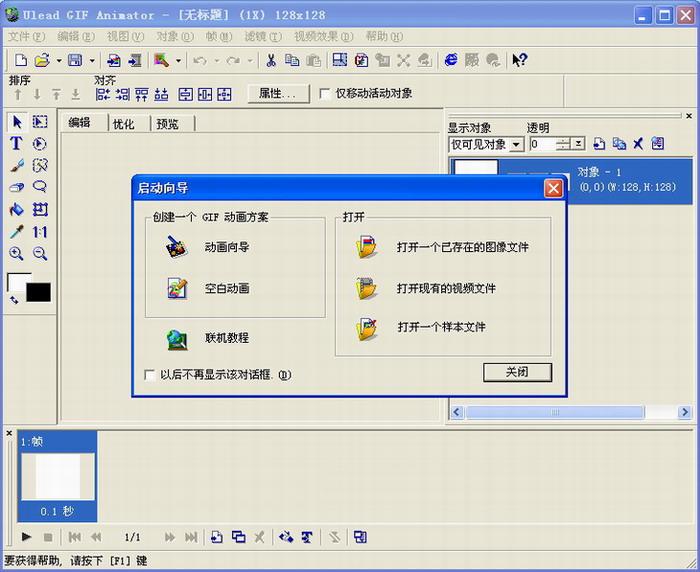Select the Paint Brush tool
This screenshot has width=700, height=572.
pyautogui.click(x=17, y=166)
